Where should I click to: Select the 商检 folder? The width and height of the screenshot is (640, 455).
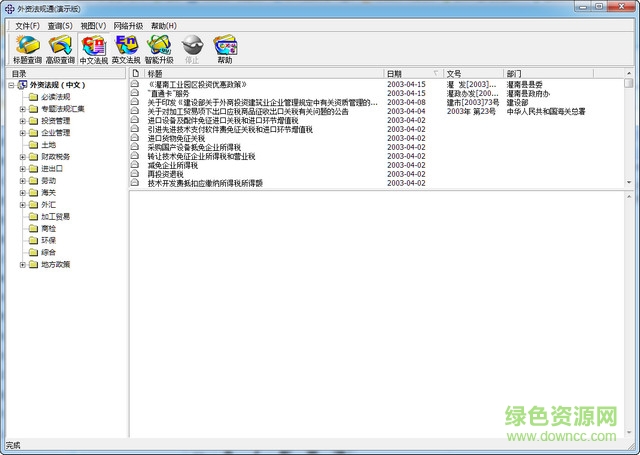[48, 229]
